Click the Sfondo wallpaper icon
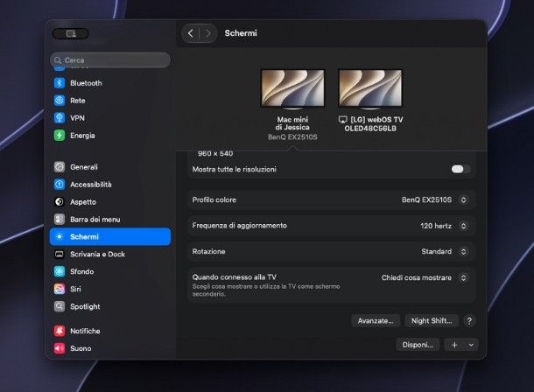The height and width of the screenshot is (392, 534). coord(60,271)
